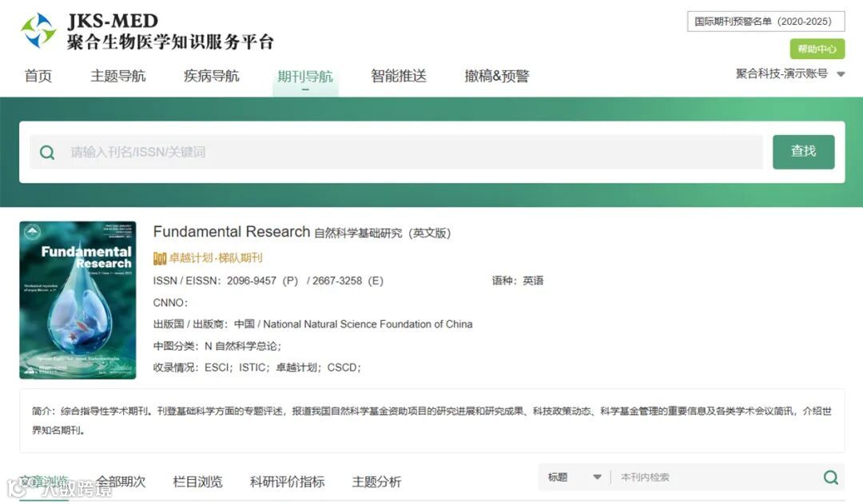
Task: Click the Fundamental Research journal title
Action: 232,232
